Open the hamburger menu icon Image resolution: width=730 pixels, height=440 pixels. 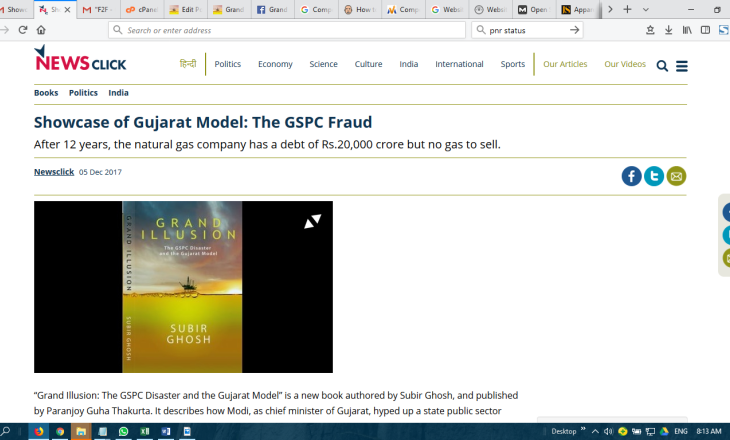(682, 66)
